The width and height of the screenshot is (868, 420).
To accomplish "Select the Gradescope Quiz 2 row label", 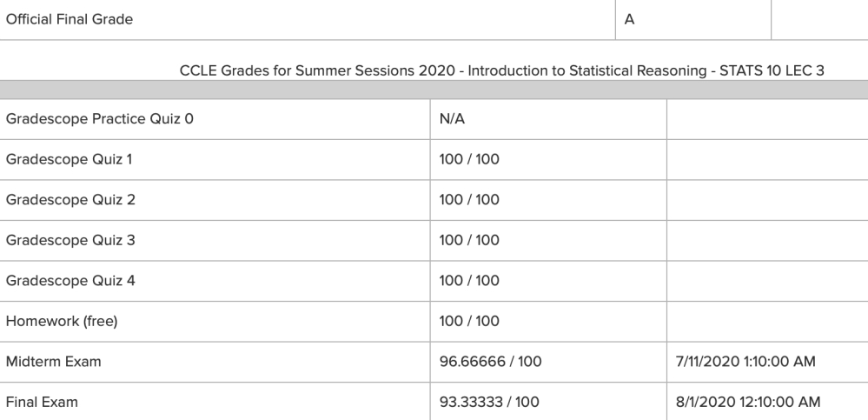I will 70,200.
